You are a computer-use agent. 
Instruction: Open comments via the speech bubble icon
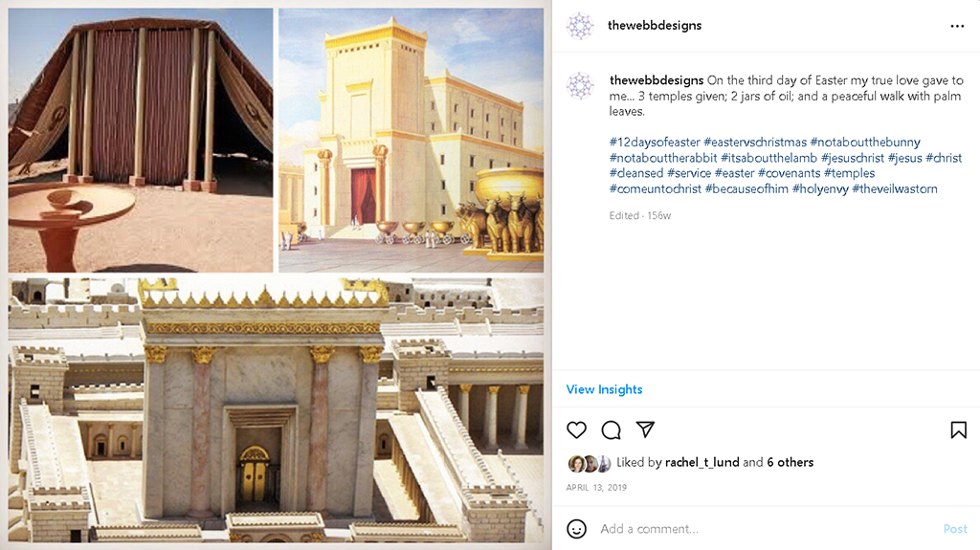pos(611,430)
